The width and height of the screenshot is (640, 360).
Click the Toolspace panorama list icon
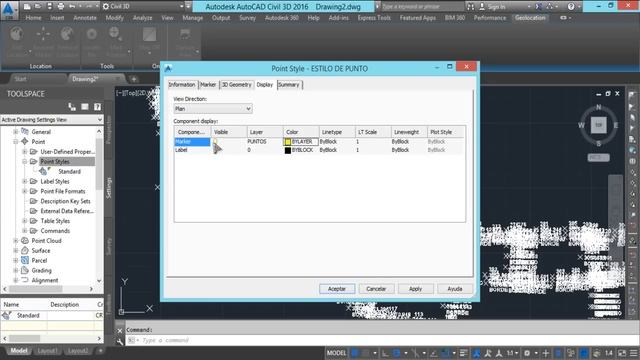click(85, 107)
